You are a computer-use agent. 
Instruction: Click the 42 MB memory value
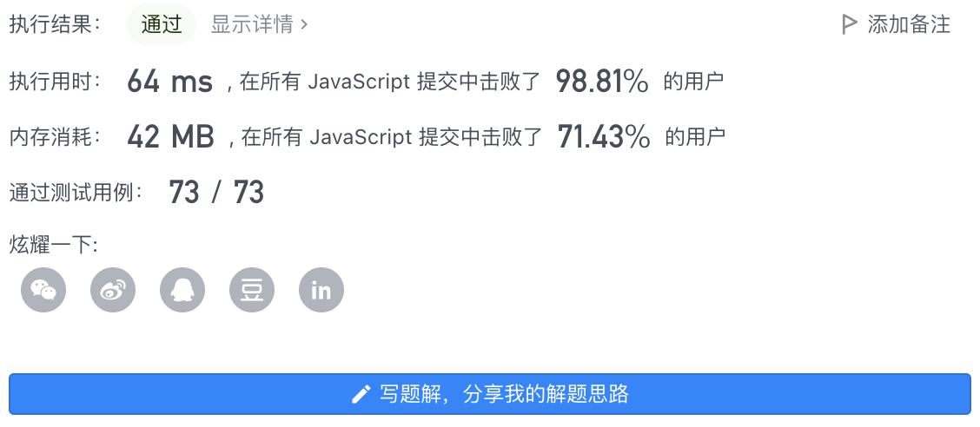coord(170,137)
